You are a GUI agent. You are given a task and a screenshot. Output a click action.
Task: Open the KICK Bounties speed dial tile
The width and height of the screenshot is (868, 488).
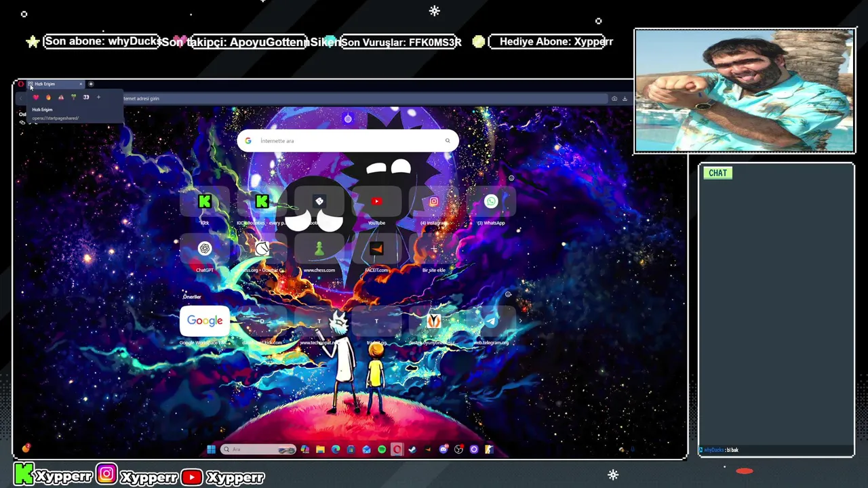[x=262, y=201]
